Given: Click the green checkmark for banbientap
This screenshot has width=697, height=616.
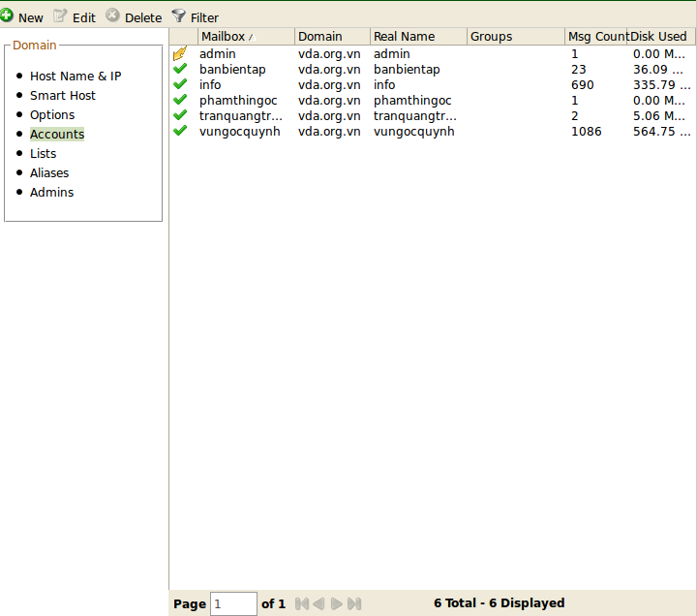Looking at the screenshot, I should click(x=180, y=69).
